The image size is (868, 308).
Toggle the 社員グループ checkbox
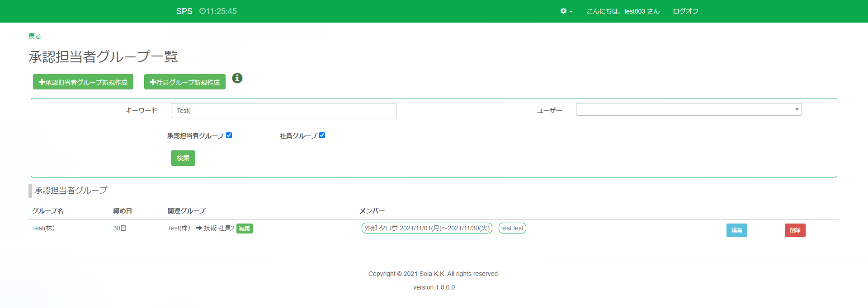click(x=322, y=135)
